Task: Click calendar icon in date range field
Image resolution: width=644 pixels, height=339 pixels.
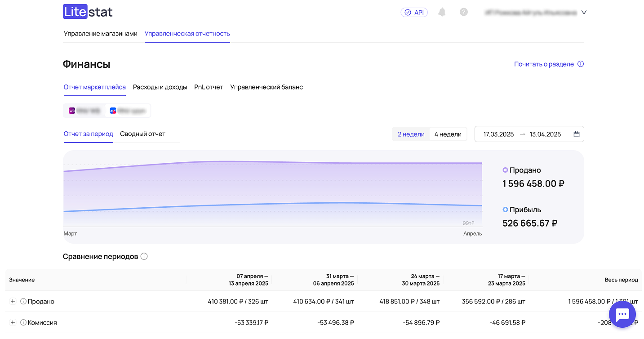Action: pos(577,134)
